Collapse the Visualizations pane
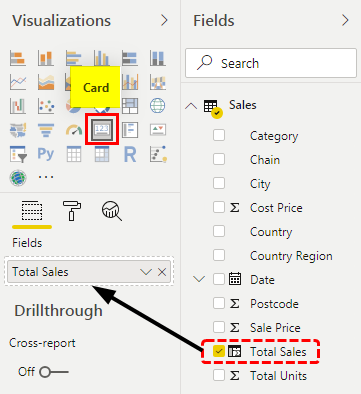This screenshot has width=361, height=394. [164, 21]
